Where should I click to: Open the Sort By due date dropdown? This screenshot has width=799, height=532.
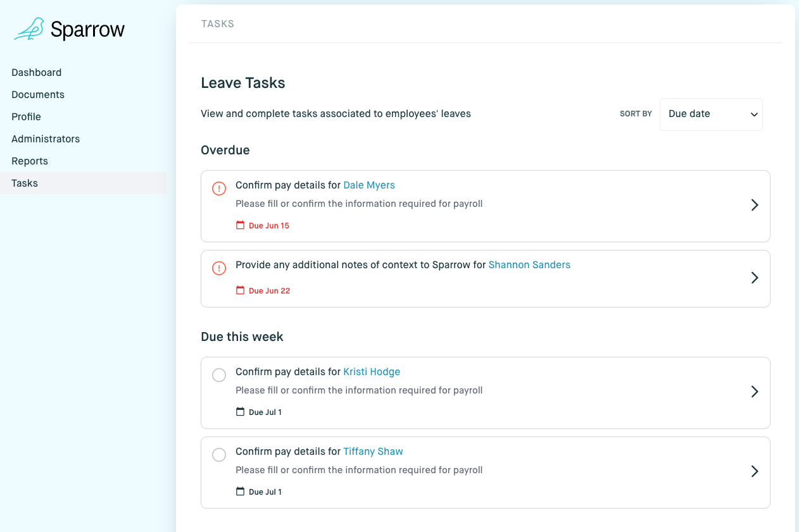tap(711, 114)
